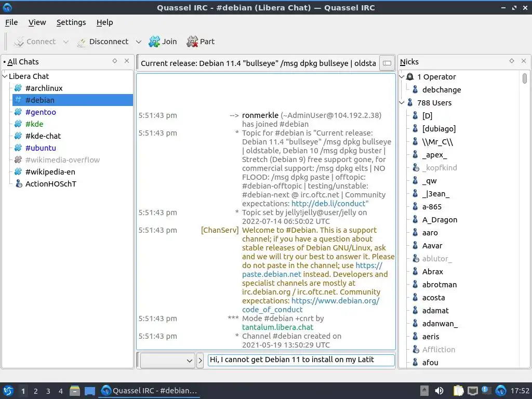Open the nick selector combo box
532x399 pixels.
tap(167, 361)
